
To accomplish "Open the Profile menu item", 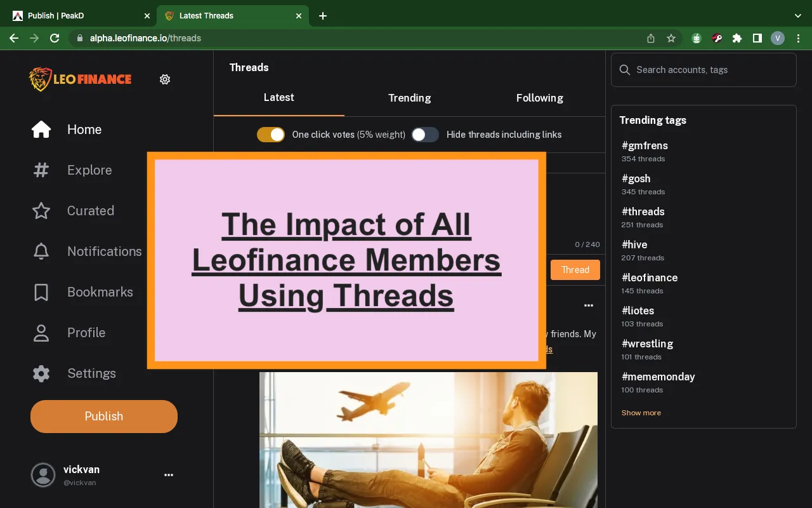I will pyautogui.click(x=86, y=333).
